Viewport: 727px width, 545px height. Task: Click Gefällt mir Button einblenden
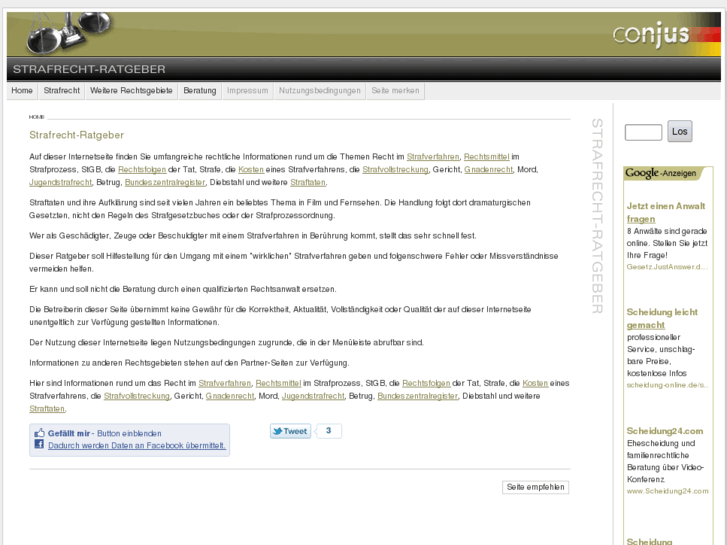(x=105, y=433)
